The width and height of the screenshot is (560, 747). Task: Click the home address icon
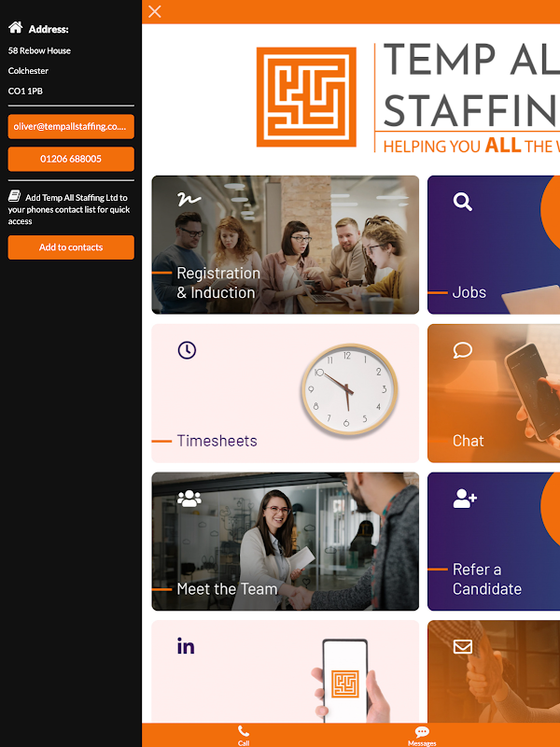pyautogui.click(x=16, y=28)
